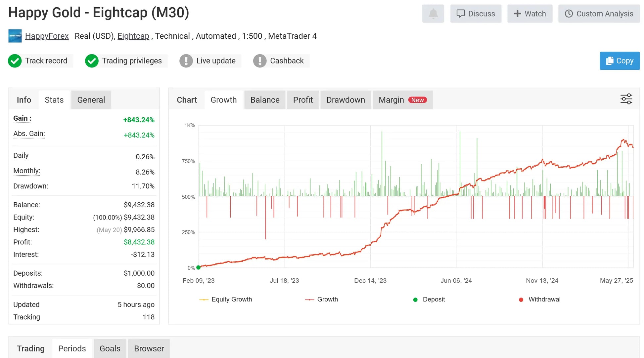644x358 pixels.
Task: Click the Dec 14, '23 axis date
Action: [370, 281]
